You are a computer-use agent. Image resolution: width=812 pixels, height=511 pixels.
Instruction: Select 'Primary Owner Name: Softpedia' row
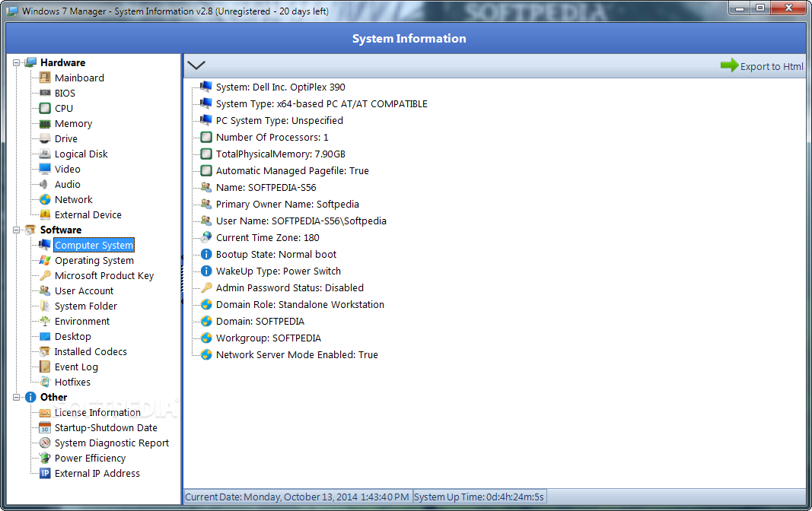point(288,205)
